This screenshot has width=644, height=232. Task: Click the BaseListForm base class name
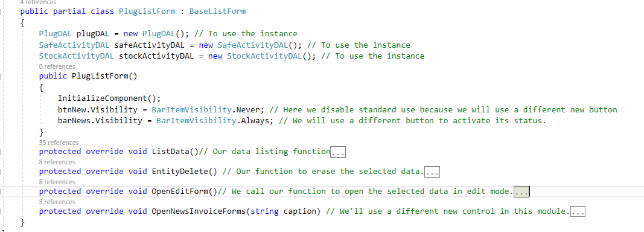(218, 11)
